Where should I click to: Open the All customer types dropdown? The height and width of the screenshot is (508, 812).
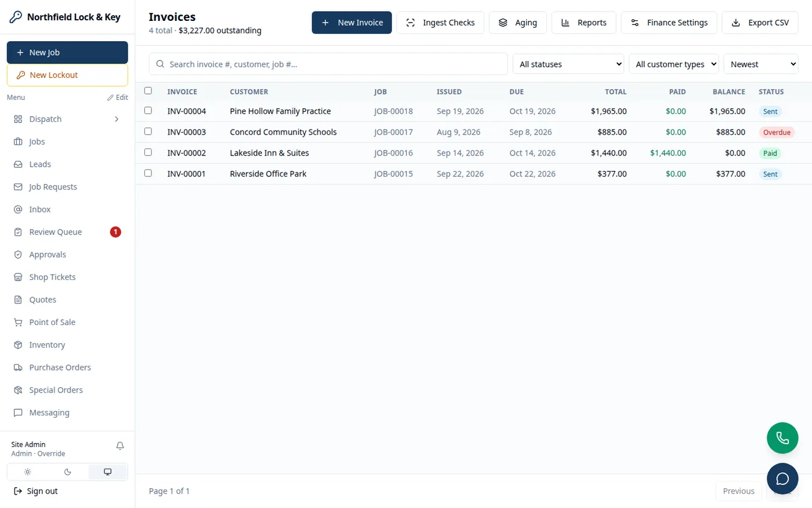click(674, 64)
